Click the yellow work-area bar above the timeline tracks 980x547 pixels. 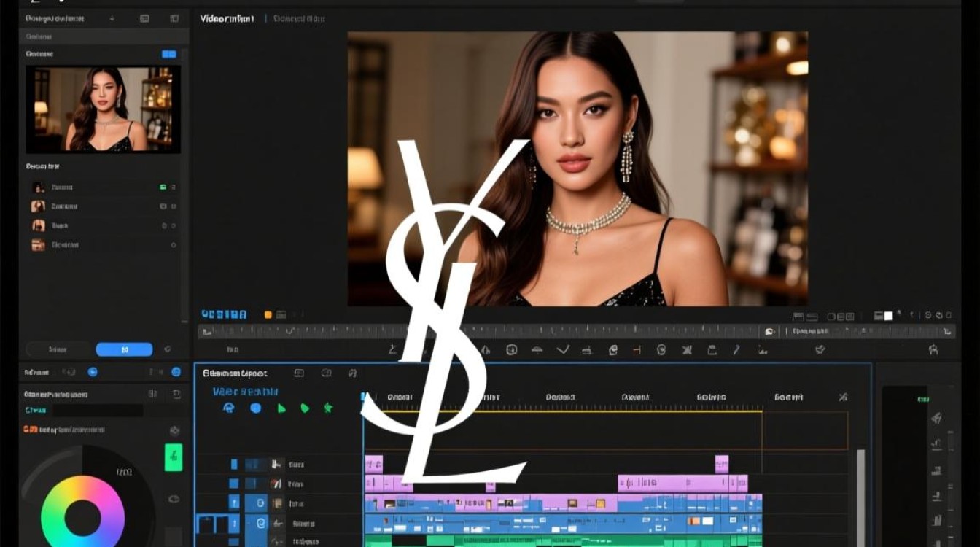(563, 411)
